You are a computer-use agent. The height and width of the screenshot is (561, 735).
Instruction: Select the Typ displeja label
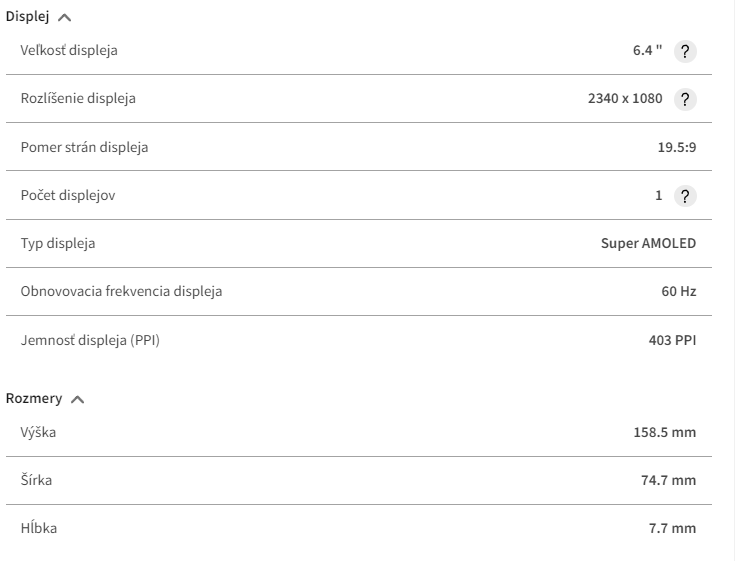pyautogui.click(x=58, y=243)
